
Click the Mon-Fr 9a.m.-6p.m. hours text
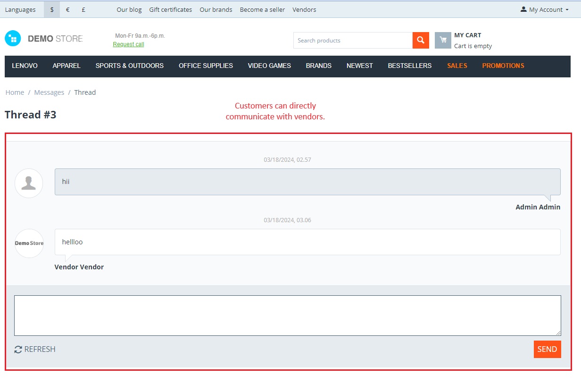click(140, 36)
